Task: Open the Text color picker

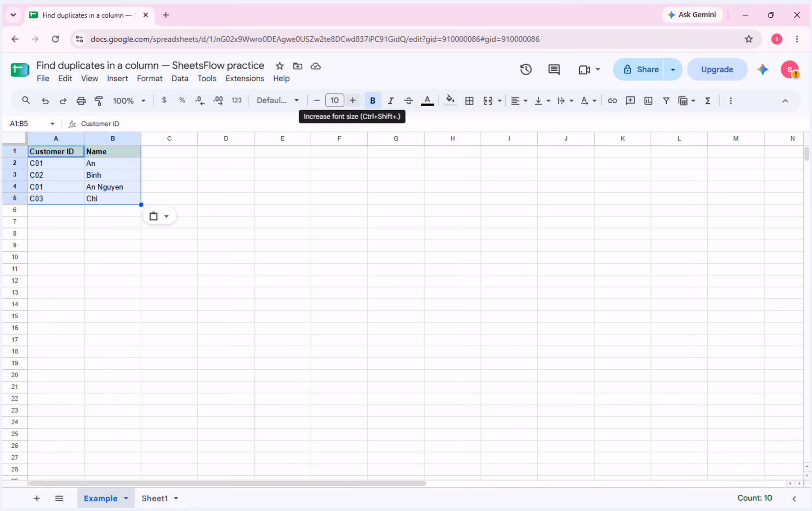Action: (x=427, y=101)
